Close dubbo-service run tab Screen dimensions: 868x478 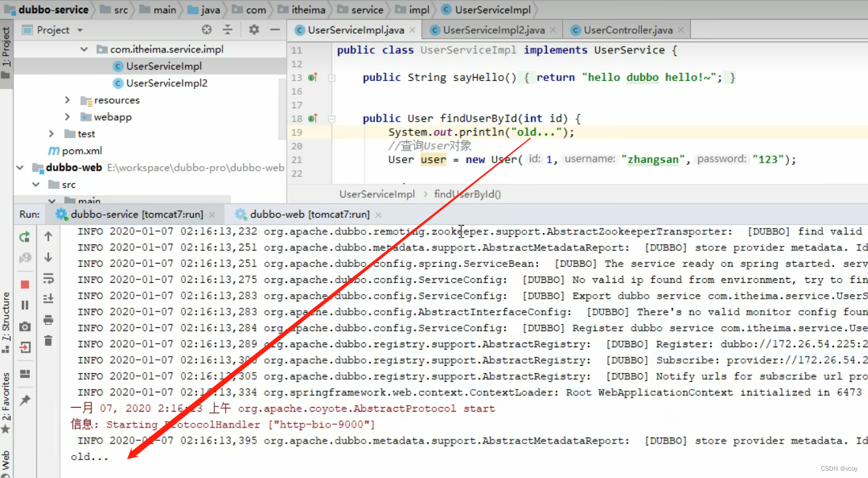[x=212, y=214]
